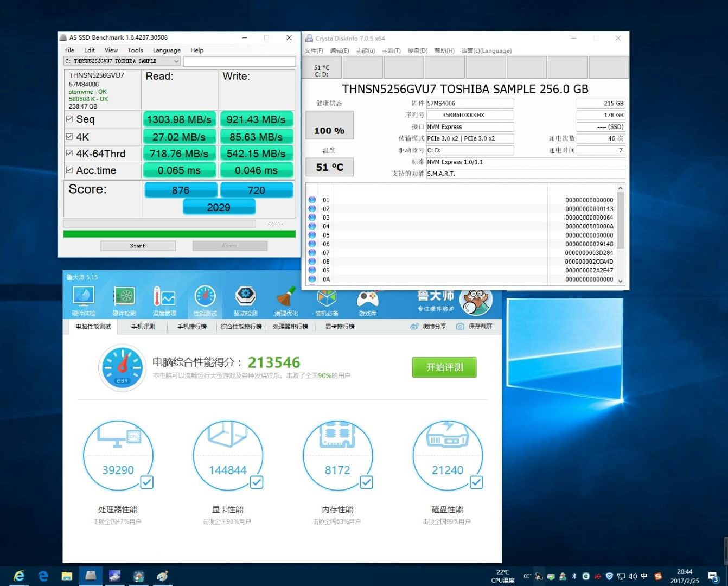Open 硬件检测 hardware detection icon
This screenshot has height=586, width=728.
click(x=124, y=301)
